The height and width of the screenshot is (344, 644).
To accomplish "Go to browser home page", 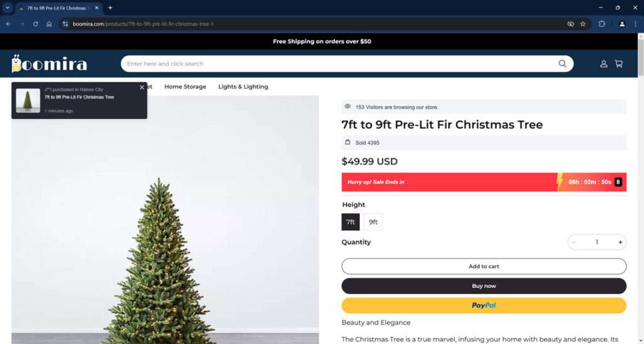I will (x=49, y=24).
